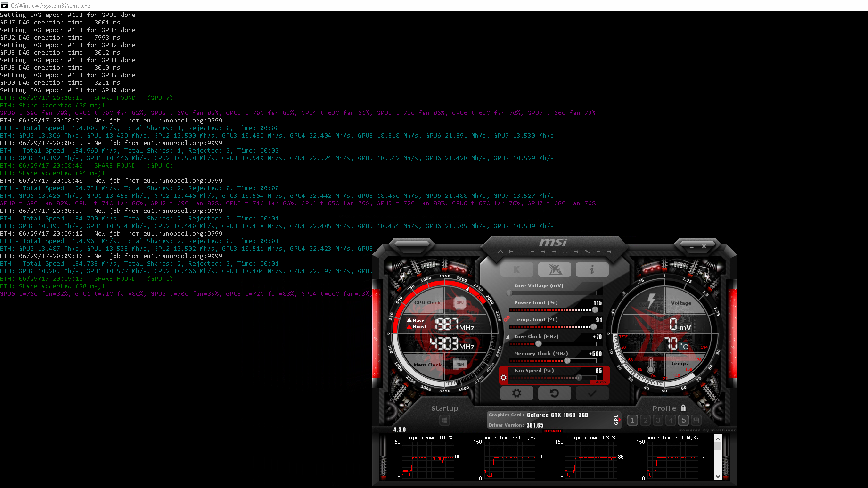Toggle apply overclocking at Windows startup
The height and width of the screenshot is (488, 868).
[444, 420]
